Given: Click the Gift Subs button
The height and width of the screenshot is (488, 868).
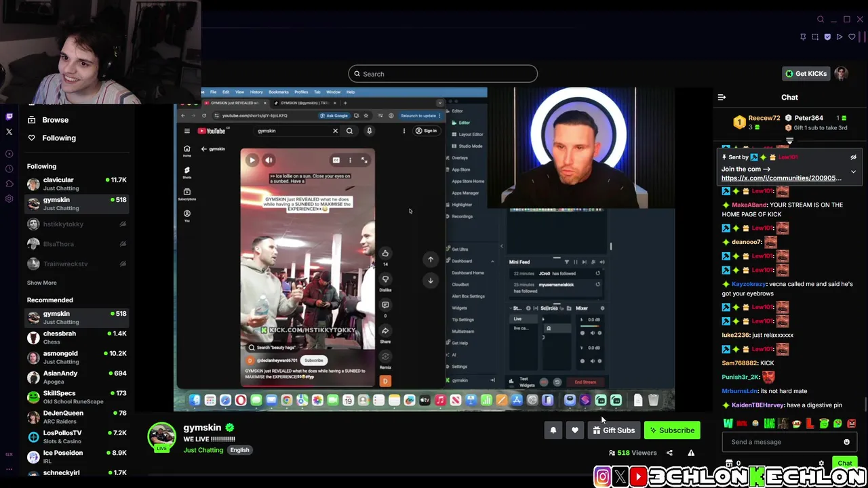Looking at the screenshot, I should [613, 430].
